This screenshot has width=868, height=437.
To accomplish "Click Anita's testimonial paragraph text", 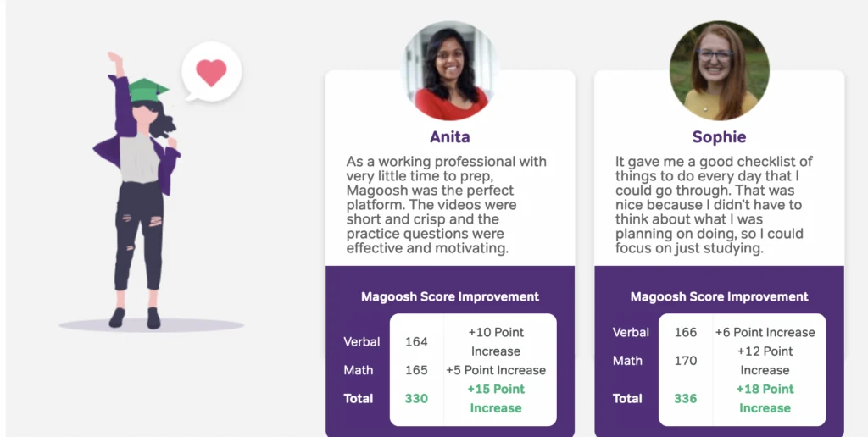I will click(446, 205).
